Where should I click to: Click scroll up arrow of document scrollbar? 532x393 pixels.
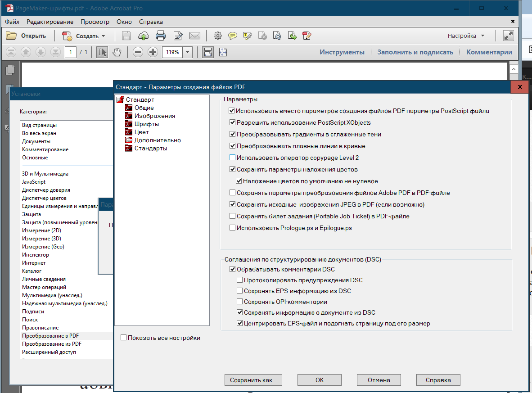(514, 69)
